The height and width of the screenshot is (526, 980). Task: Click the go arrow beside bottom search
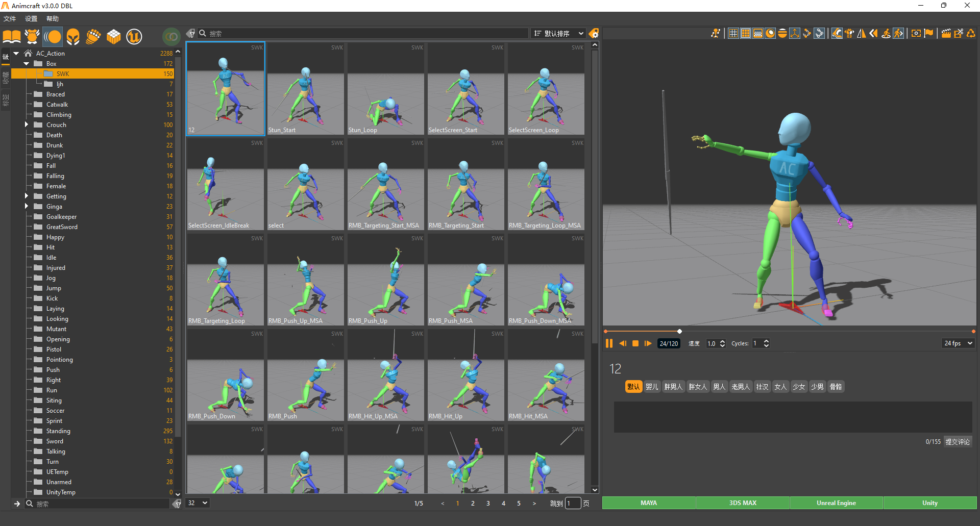17,504
